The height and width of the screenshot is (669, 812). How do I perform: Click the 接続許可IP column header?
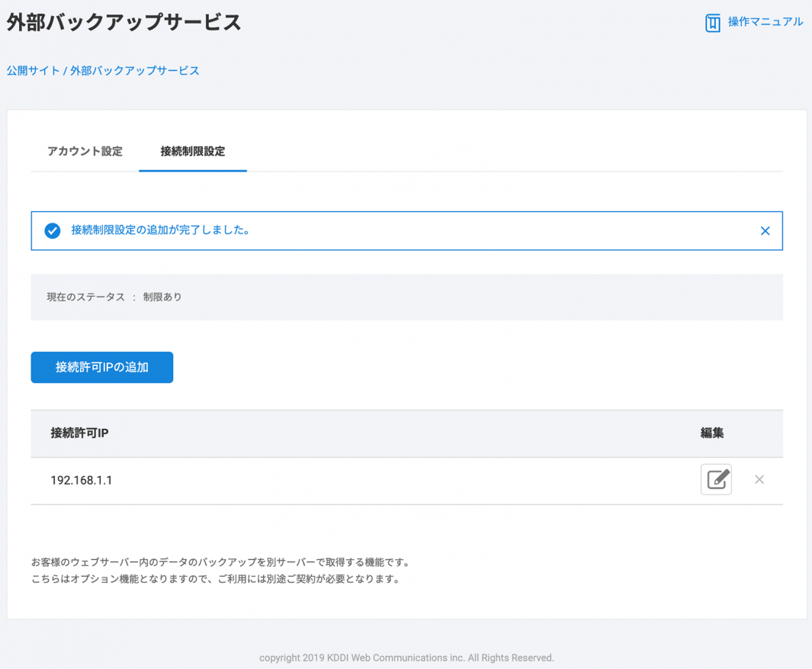[x=79, y=433]
